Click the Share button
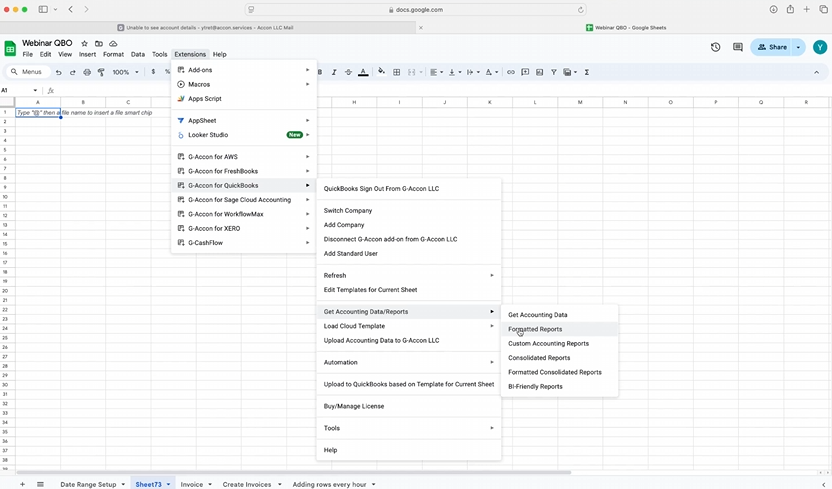 click(x=772, y=47)
